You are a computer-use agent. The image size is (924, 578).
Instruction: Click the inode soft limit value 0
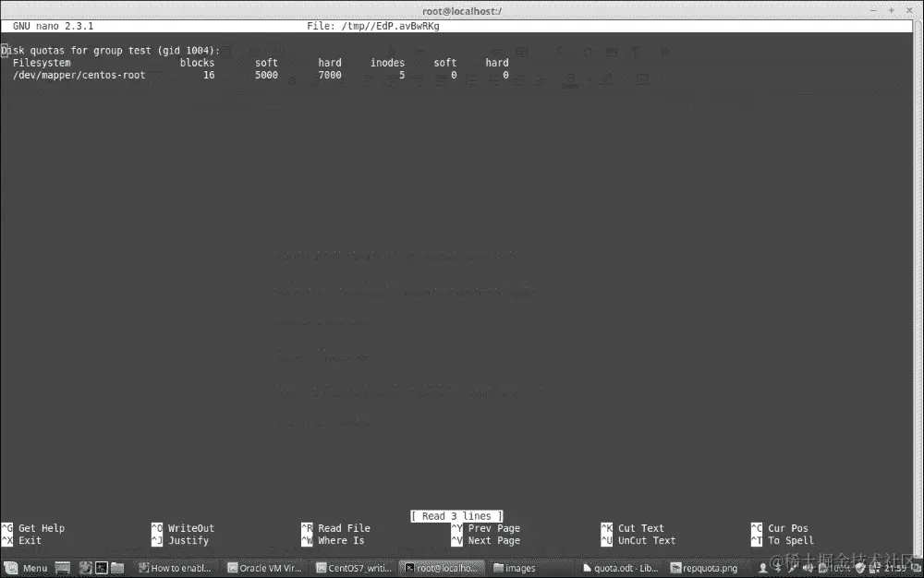pos(454,76)
